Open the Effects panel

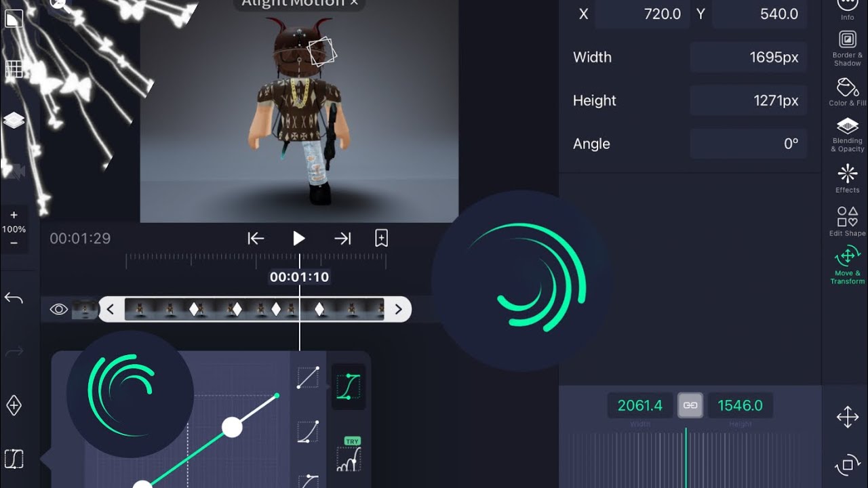[x=847, y=178]
